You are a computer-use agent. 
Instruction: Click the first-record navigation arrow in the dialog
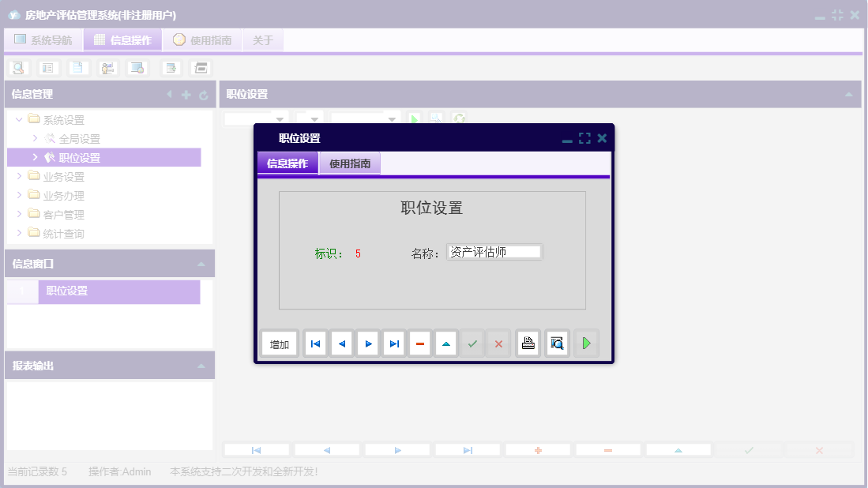tap(315, 343)
